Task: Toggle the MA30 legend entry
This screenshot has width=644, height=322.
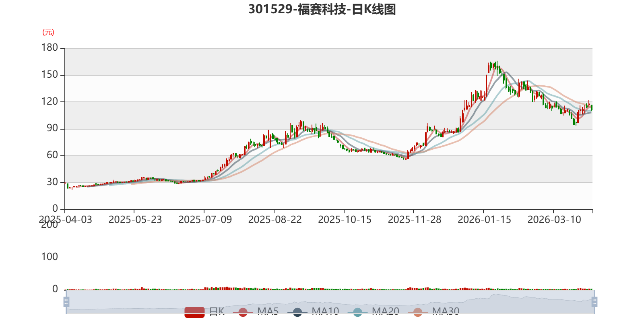Action: click(x=433, y=312)
